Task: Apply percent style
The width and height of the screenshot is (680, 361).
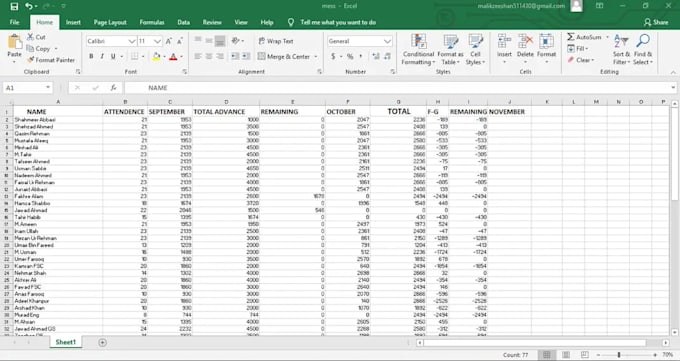Action: [350, 56]
